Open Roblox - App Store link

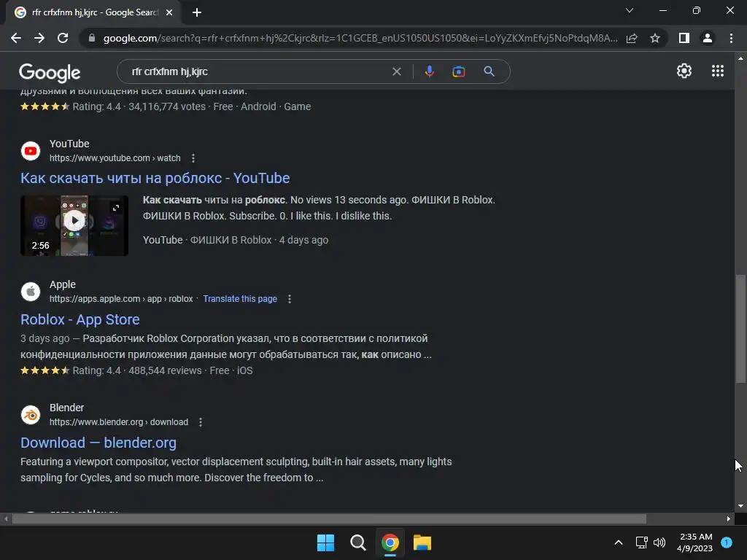click(x=80, y=319)
